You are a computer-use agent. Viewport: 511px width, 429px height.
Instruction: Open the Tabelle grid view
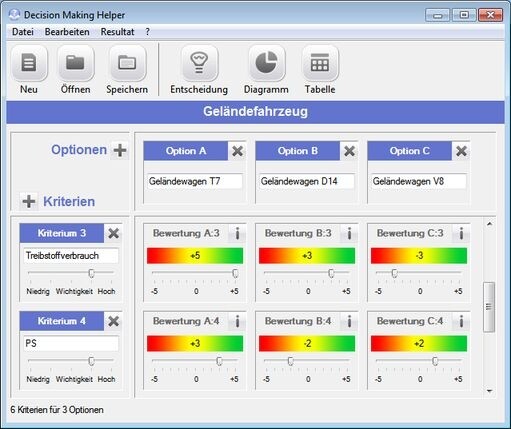pos(320,63)
